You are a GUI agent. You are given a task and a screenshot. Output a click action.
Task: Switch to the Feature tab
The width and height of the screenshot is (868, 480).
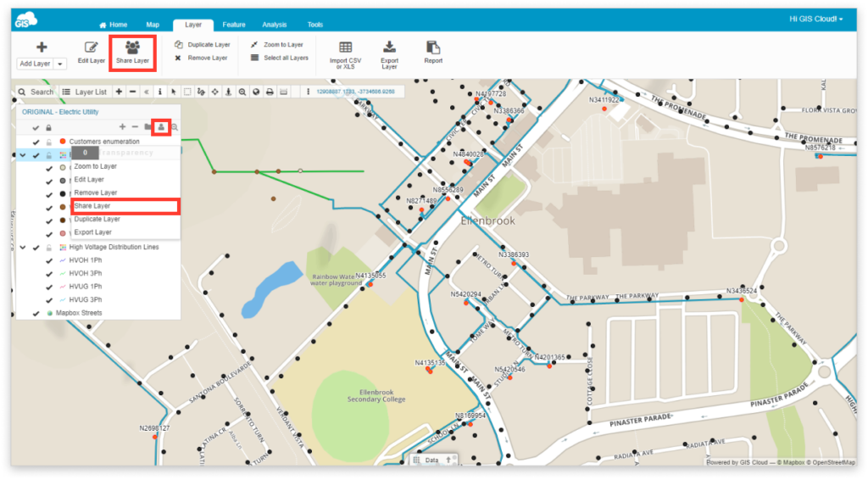234,25
